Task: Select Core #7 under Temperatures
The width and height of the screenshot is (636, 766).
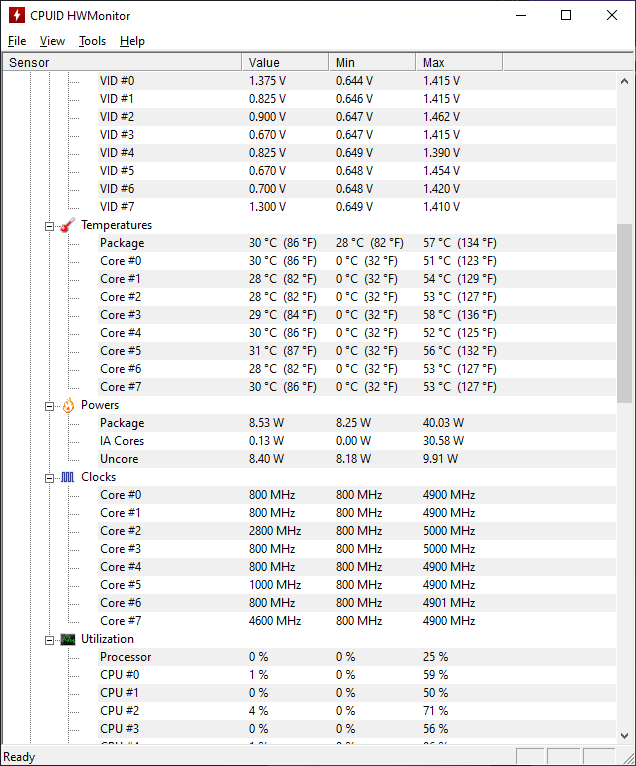Action: coord(357,387)
